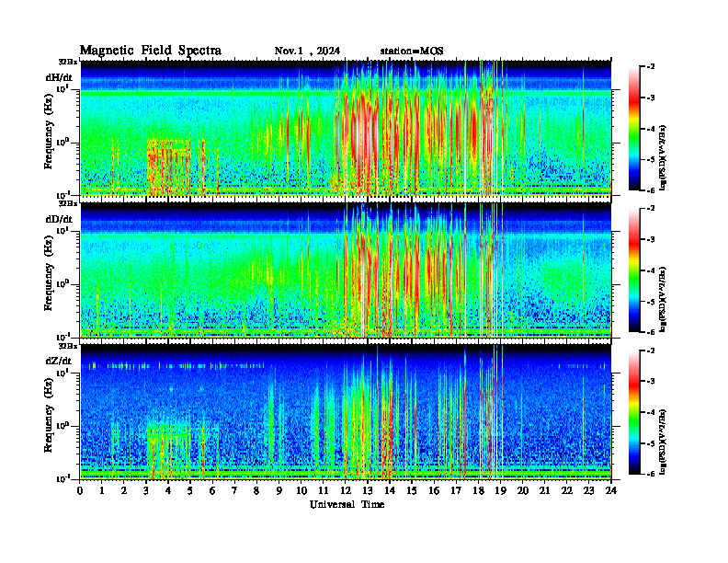
Task: Click '-2' on dZ/dt color scale
Action: [651, 350]
